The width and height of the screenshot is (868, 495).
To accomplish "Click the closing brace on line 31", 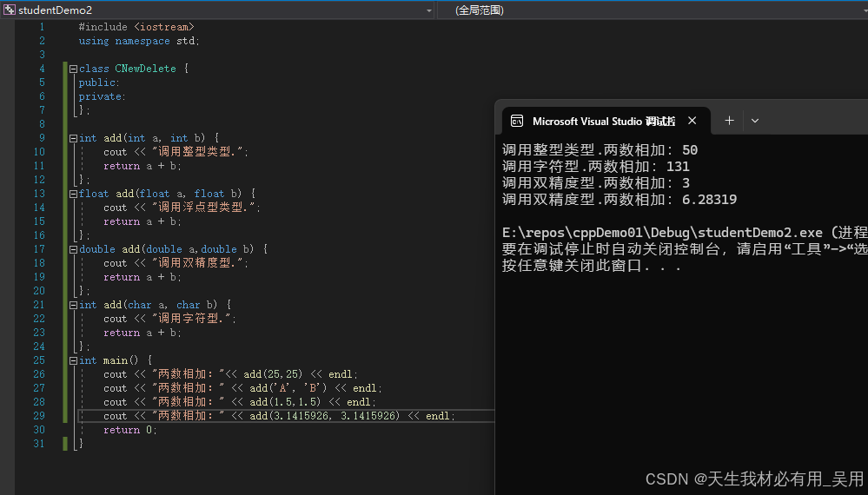I will [x=81, y=444].
